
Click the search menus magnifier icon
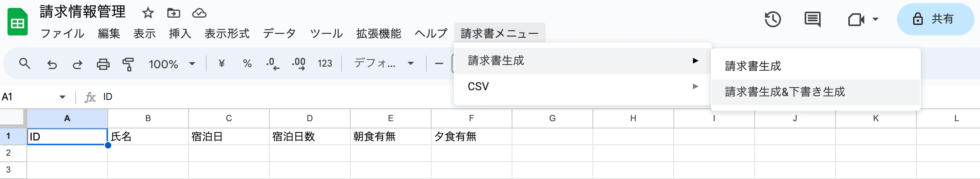(24, 63)
